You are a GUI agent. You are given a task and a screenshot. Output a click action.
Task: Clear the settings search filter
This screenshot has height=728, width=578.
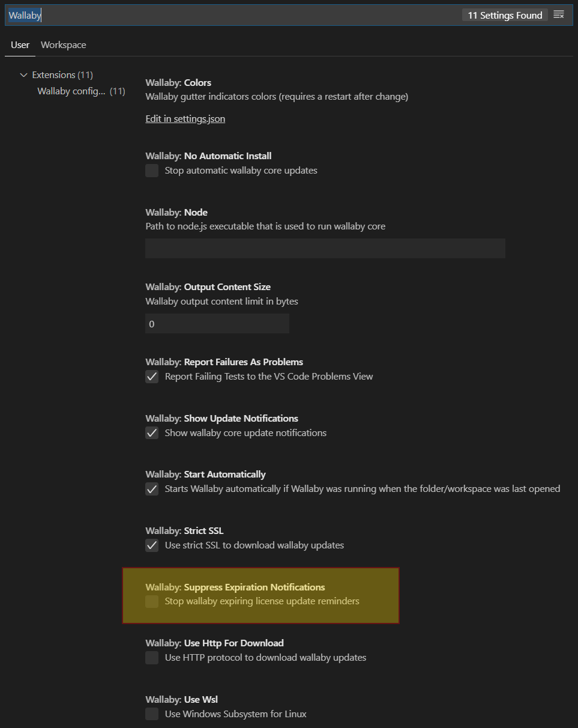(559, 14)
